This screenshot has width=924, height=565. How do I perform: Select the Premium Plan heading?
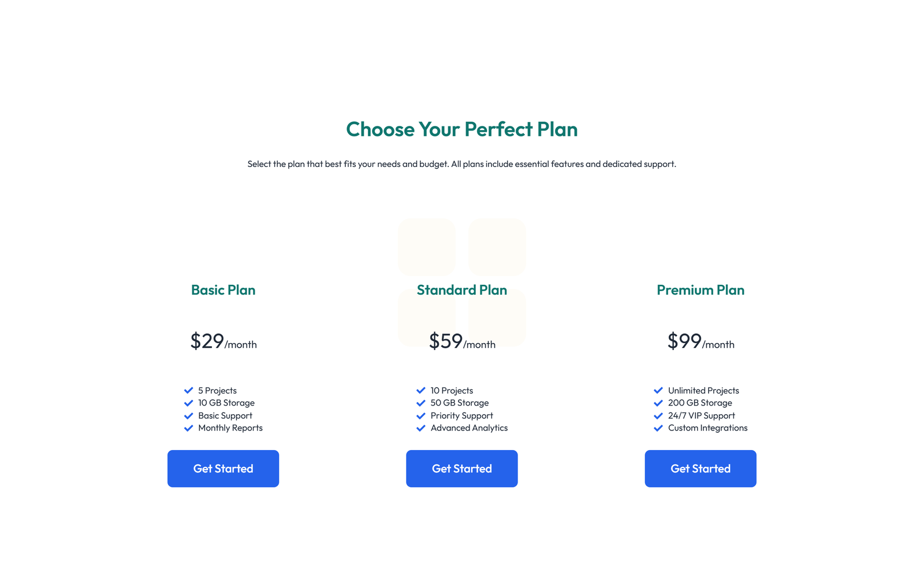pos(701,290)
